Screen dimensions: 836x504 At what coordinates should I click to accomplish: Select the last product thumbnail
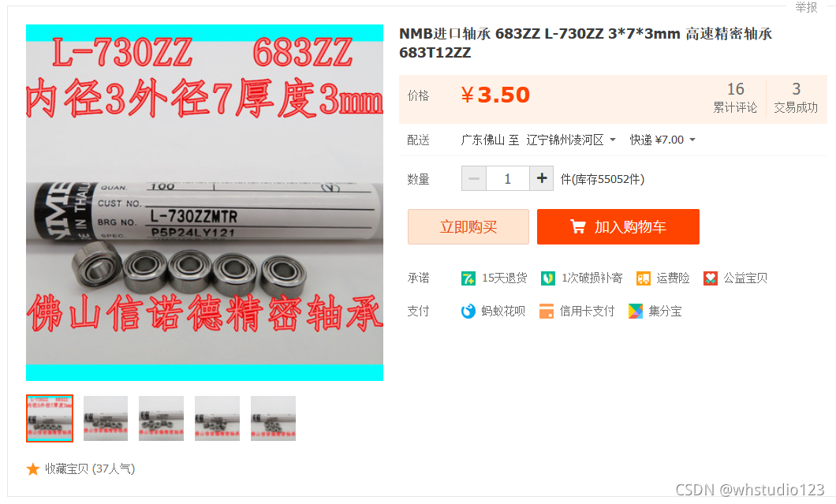click(273, 418)
